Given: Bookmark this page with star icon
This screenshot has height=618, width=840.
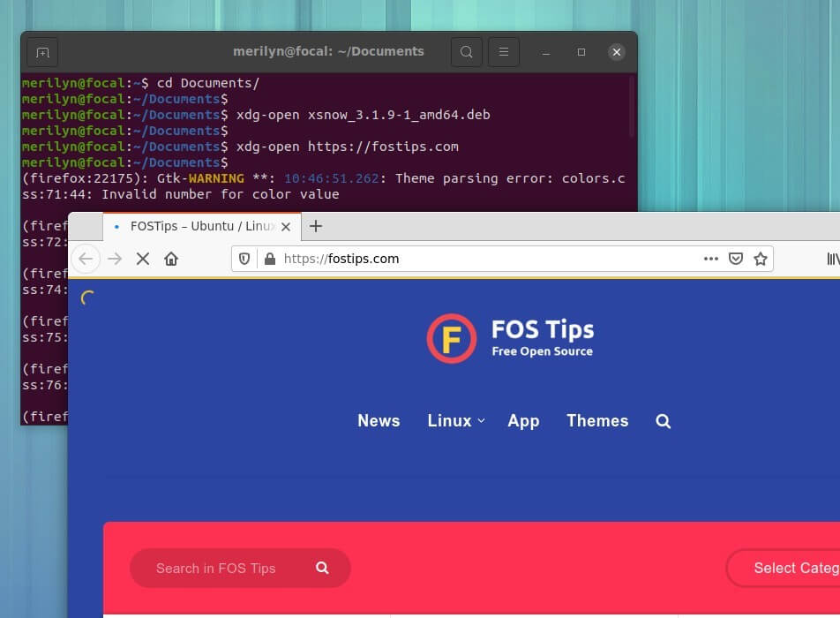Looking at the screenshot, I should click(760, 259).
